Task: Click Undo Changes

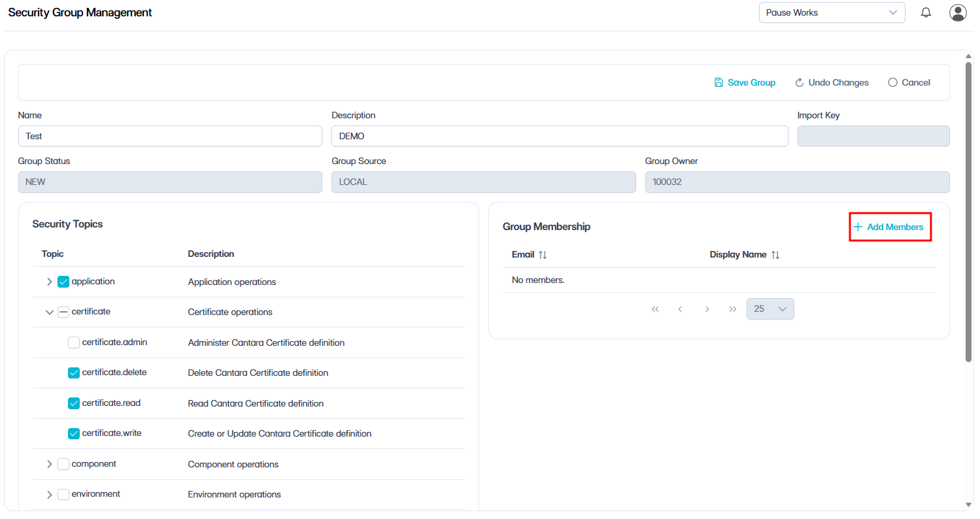Action: coord(832,82)
